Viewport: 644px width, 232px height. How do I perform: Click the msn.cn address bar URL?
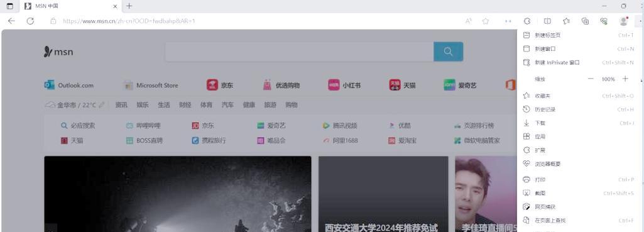pyautogui.click(x=129, y=21)
